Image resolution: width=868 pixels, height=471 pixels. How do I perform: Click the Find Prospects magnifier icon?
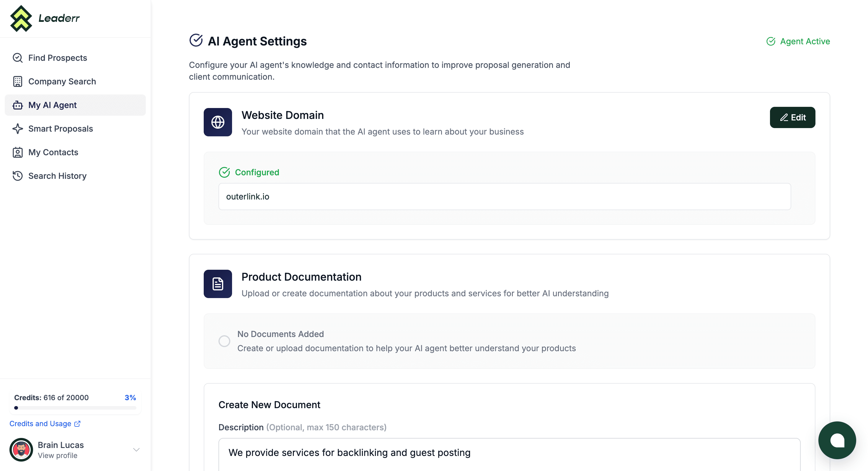coord(17,58)
